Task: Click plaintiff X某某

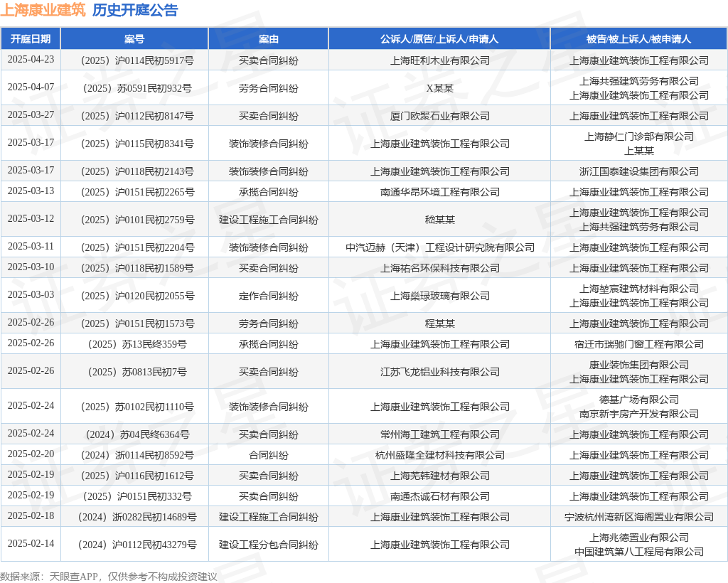Action: coord(439,88)
